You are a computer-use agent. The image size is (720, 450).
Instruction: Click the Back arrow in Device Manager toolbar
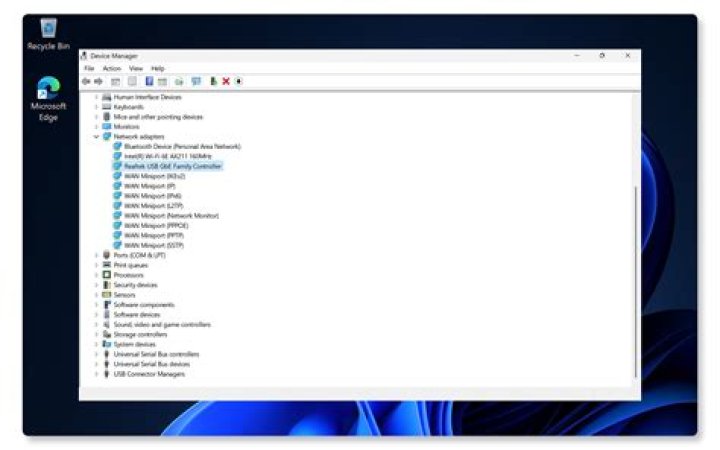pyautogui.click(x=86, y=81)
